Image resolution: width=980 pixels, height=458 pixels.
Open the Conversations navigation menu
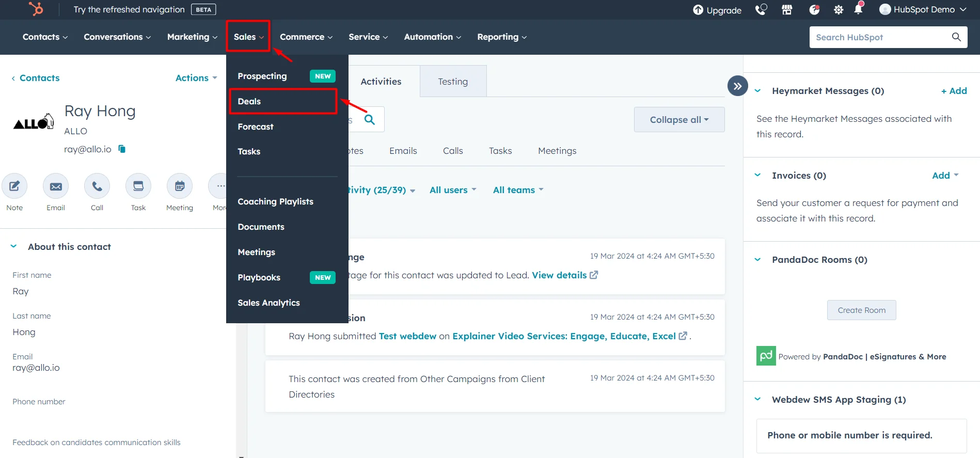coord(117,37)
